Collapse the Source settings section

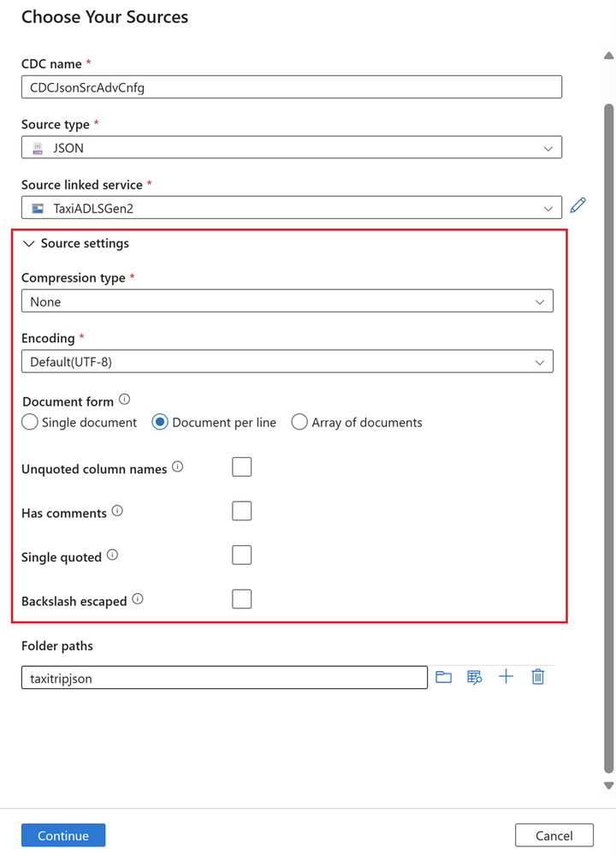click(29, 244)
